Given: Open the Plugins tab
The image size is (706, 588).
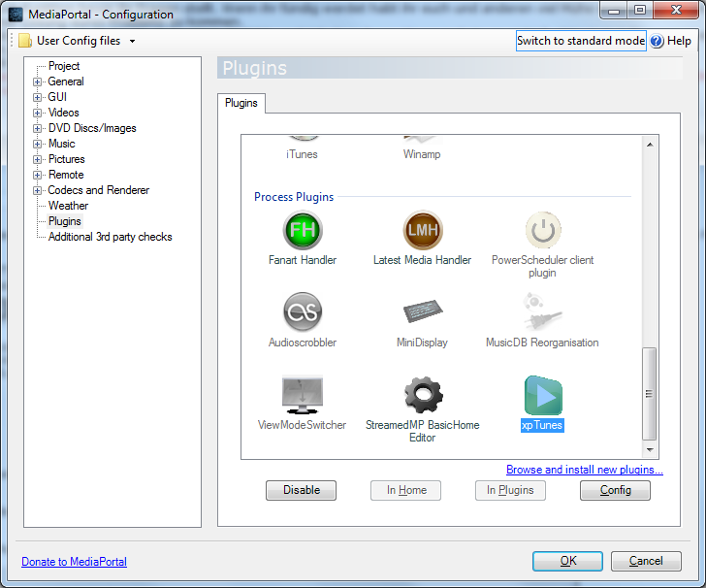Looking at the screenshot, I should [x=241, y=103].
